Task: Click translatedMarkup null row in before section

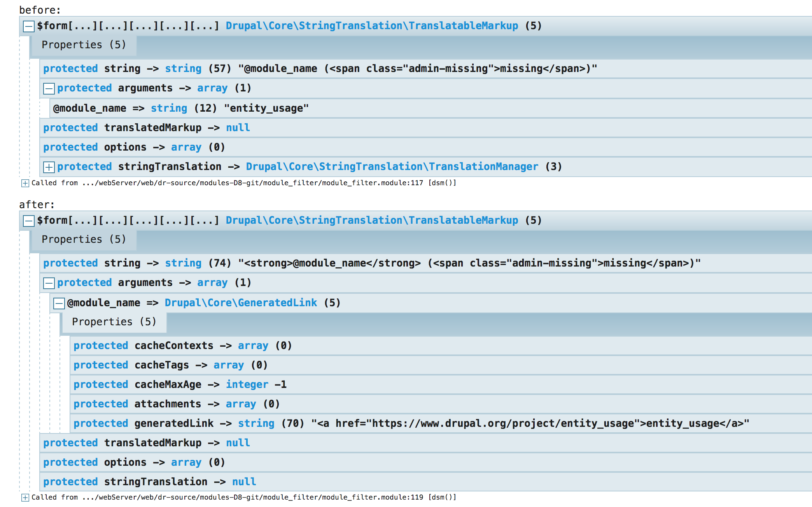Action: [426, 128]
